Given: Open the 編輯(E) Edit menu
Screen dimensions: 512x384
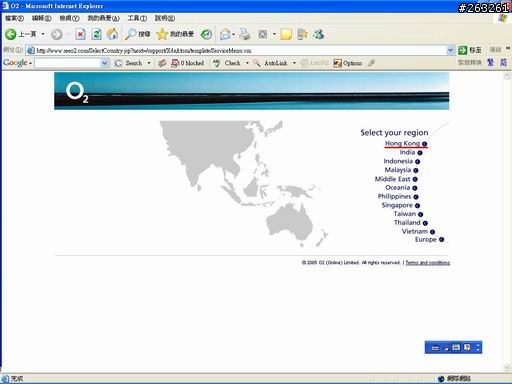Looking at the screenshot, I should point(42,18).
